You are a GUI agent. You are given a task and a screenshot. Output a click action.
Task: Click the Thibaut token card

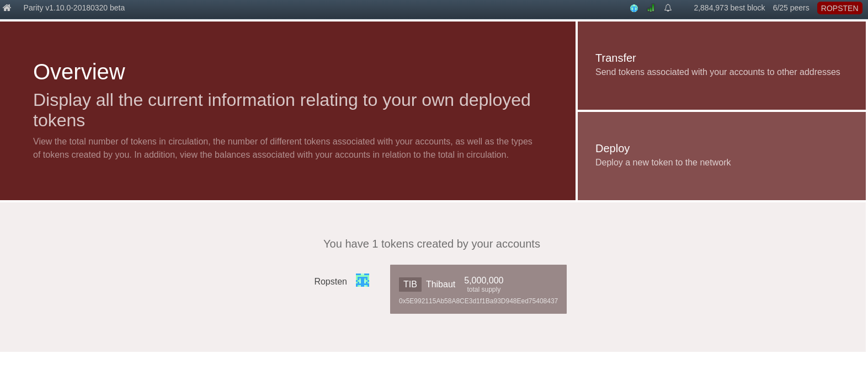pyautogui.click(x=478, y=289)
